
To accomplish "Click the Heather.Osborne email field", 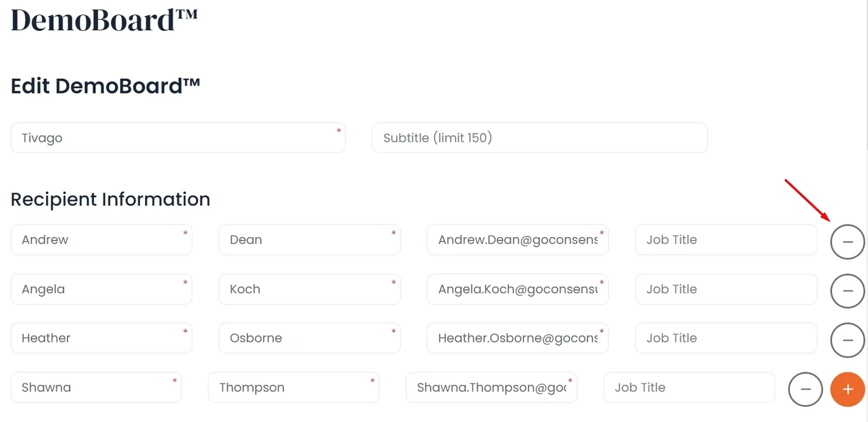I will (x=517, y=338).
